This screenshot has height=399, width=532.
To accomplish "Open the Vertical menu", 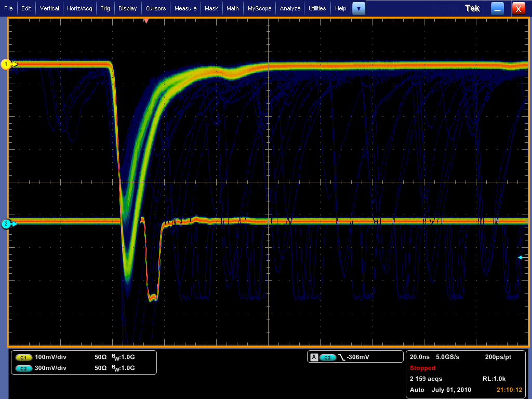I will [x=49, y=8].
